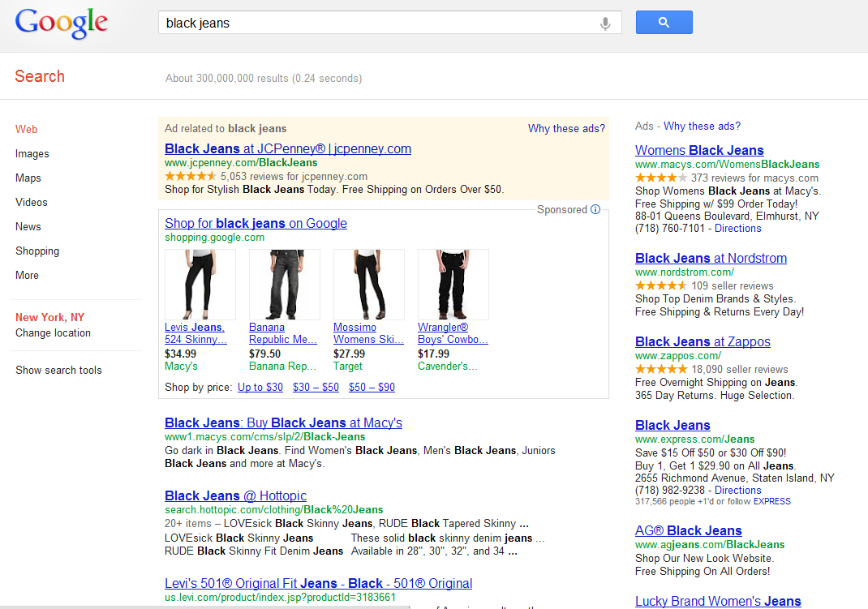This screenshot has height=609, width=868.
Task: Click the search box containing black jeans
Action: point(389,23)
